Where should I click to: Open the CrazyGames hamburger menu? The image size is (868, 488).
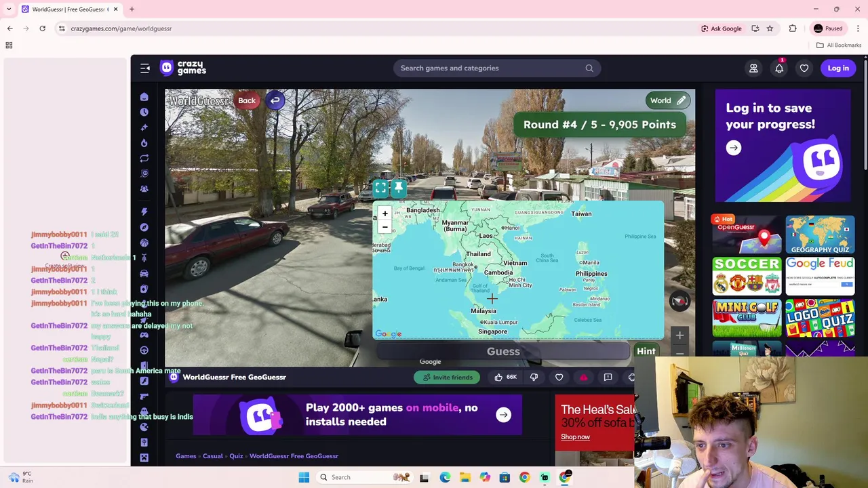145,68
